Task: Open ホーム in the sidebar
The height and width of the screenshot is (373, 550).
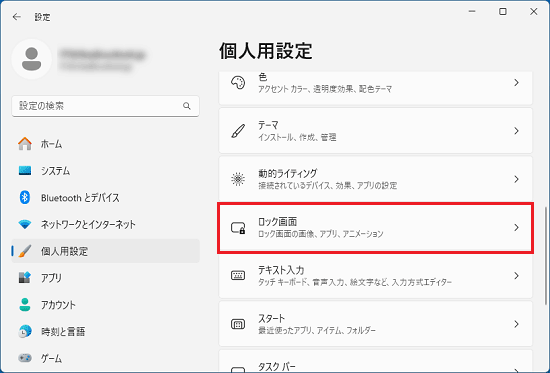Action: pyautogui.click(x=105, y=144)
